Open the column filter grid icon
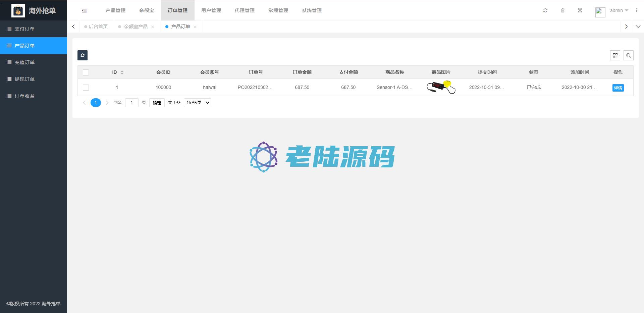The height and width of the screenshot is (313, 644). [615, 56]
